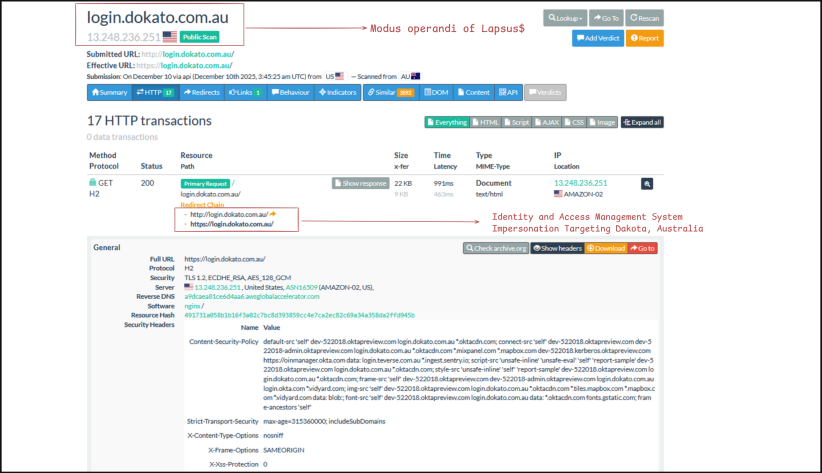Open the Indicators tab
Viewport: 822px width, 473px height.
[x=338, y=92]
